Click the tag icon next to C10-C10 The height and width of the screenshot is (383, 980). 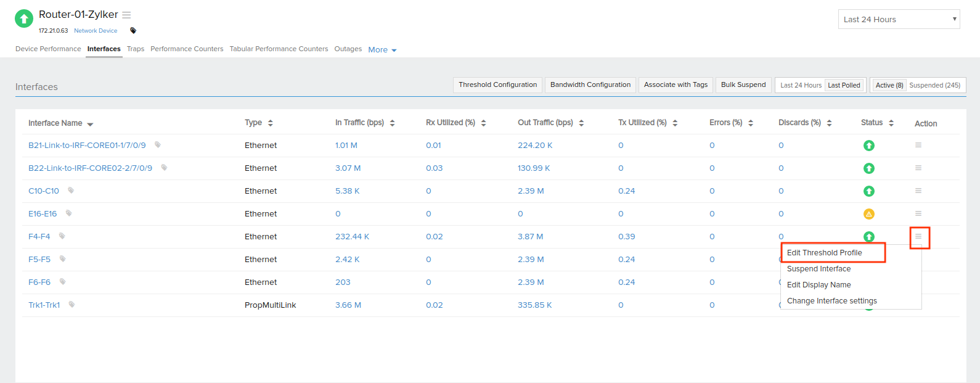pyautogui.click(x=71, y=191)
